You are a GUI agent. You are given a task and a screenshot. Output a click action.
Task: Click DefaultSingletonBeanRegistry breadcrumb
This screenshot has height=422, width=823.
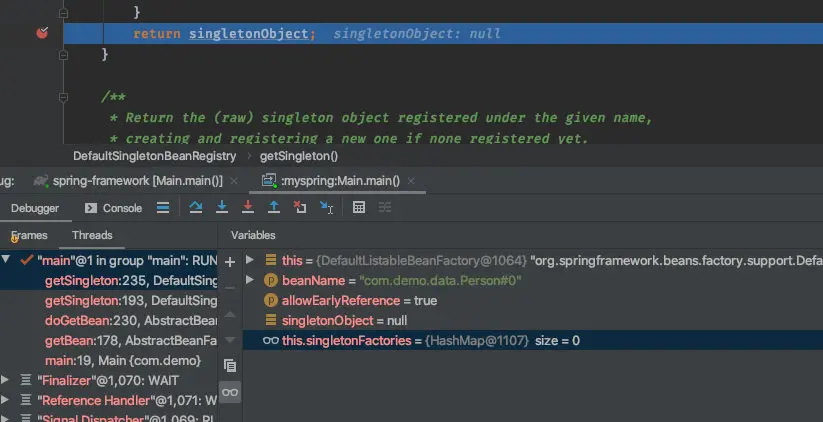(154, 156)
